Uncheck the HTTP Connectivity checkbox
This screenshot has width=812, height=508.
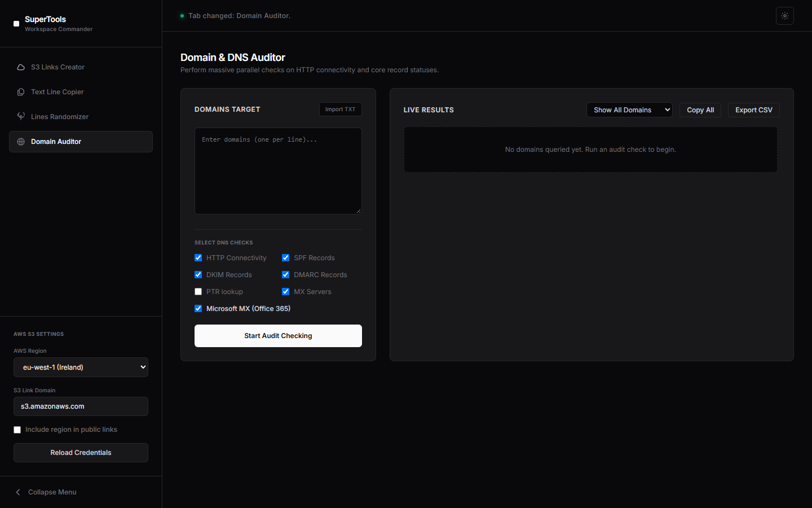(198, 258)
